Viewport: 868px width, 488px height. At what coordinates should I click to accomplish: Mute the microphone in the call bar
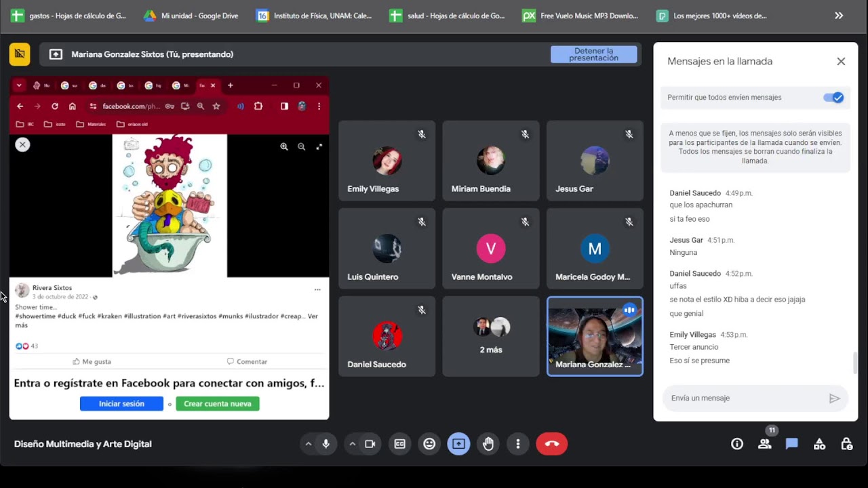[x=326, y=444]
